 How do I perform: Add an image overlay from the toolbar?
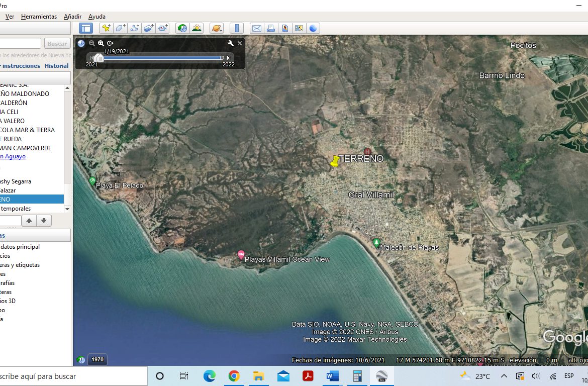[148, 28]
